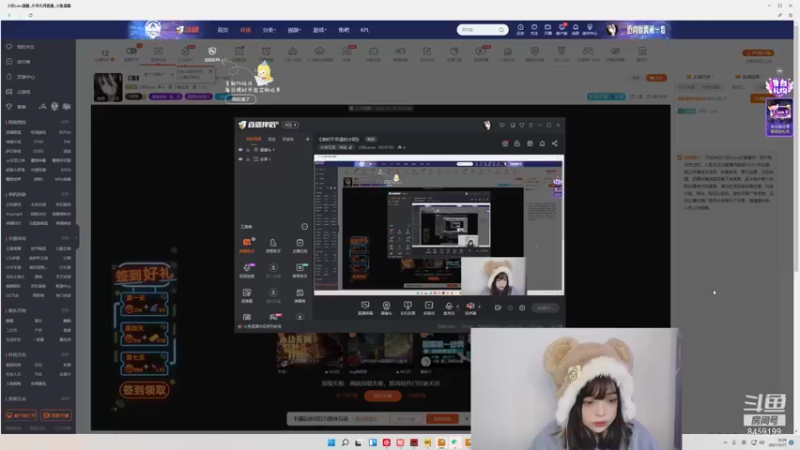Switch to the 直播 navigation tab
This screenshot has height=450, width=800.
245,30
